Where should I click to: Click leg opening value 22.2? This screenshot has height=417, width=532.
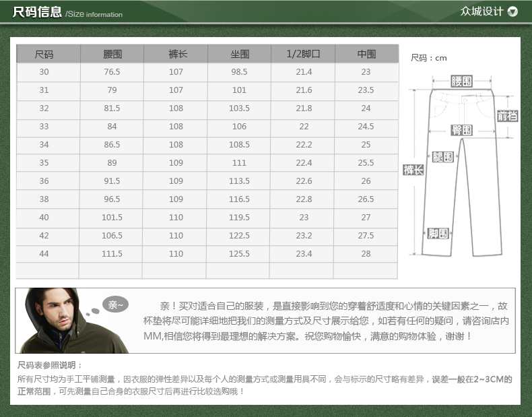[304, 145]
